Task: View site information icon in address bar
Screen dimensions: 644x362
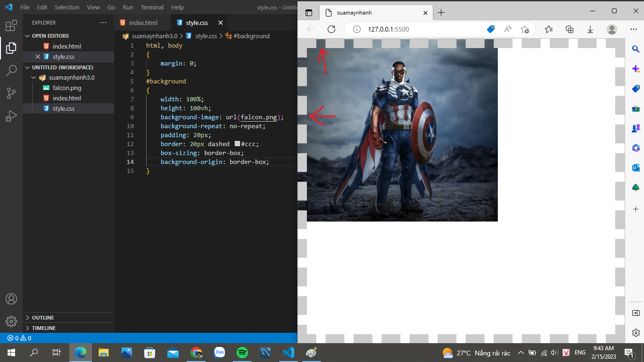Action: click(357, 29)
